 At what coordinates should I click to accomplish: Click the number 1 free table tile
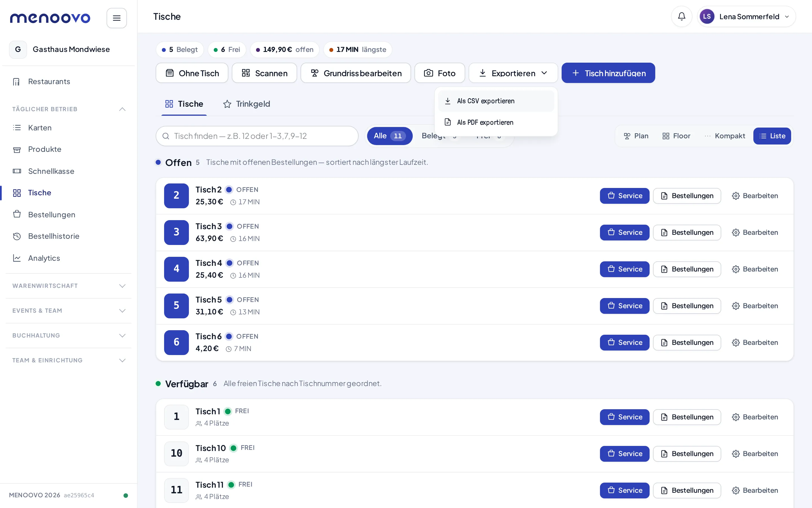pos(176,417)
